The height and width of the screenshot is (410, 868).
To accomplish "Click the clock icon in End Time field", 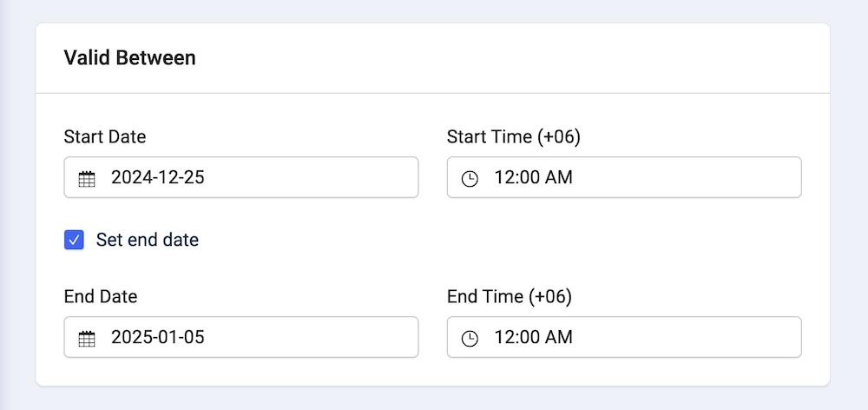I will click(470, 339).
